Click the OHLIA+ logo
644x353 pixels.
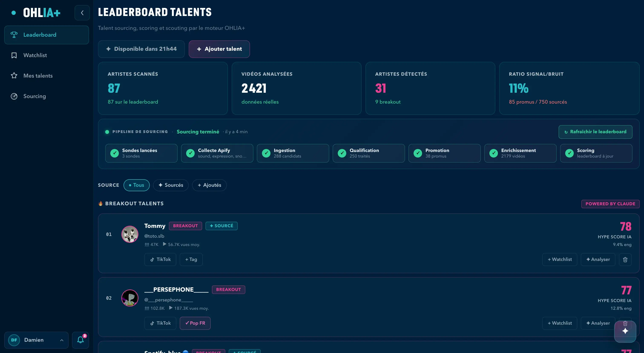(x=42, y=13)
